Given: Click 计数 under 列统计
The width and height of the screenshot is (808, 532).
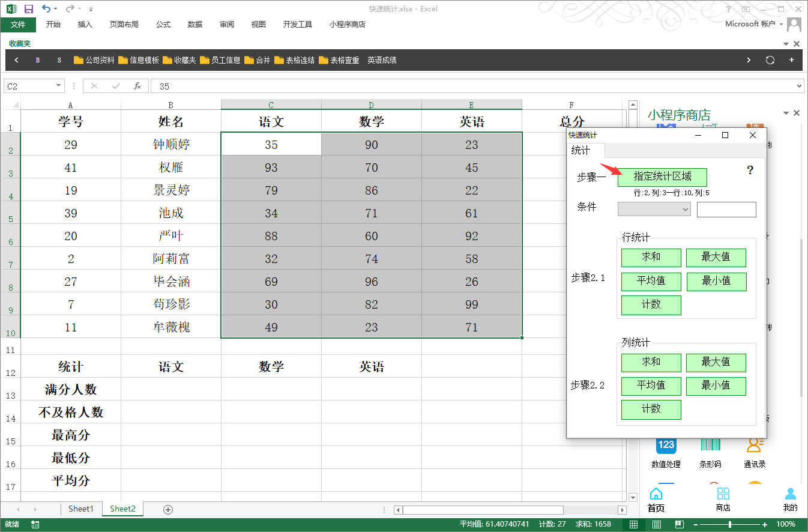Looking at the screenshot, I should pos(651,410).
